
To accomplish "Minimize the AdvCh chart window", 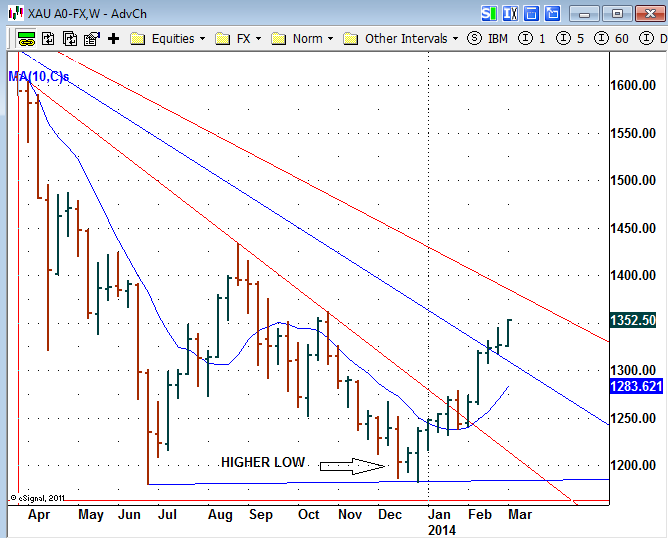I will tap(584, 14).
